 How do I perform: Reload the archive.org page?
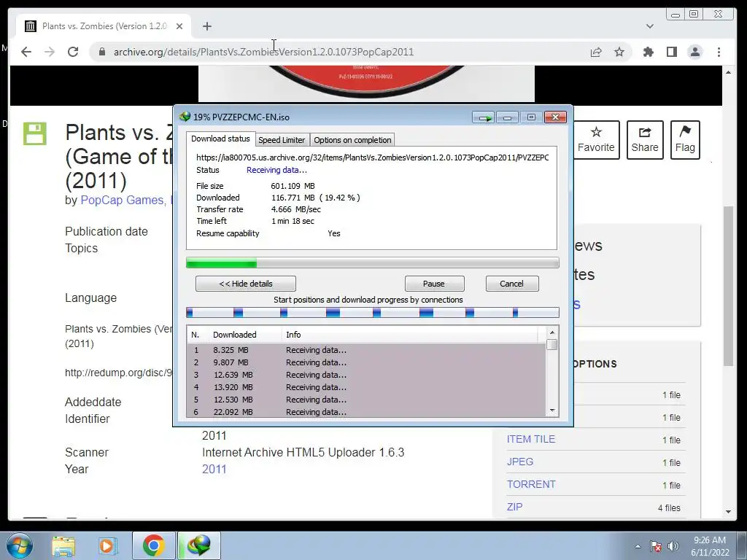tap(73, 52)
